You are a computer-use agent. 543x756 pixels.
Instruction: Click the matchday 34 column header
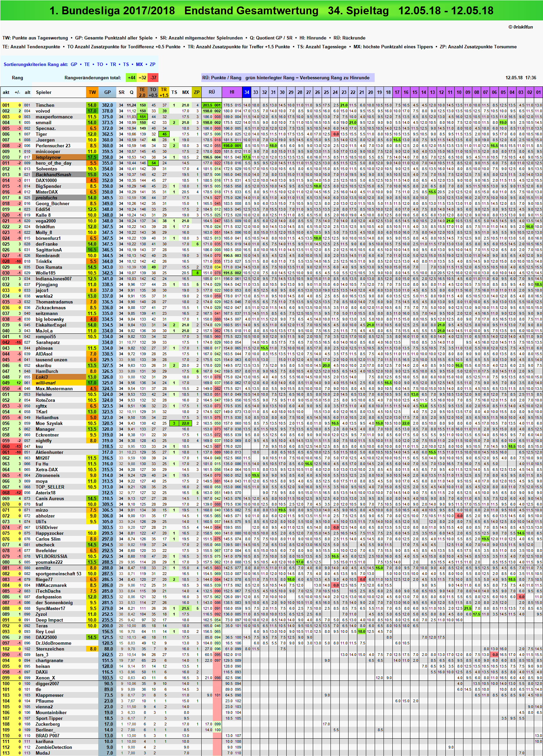tap(247, 92)
